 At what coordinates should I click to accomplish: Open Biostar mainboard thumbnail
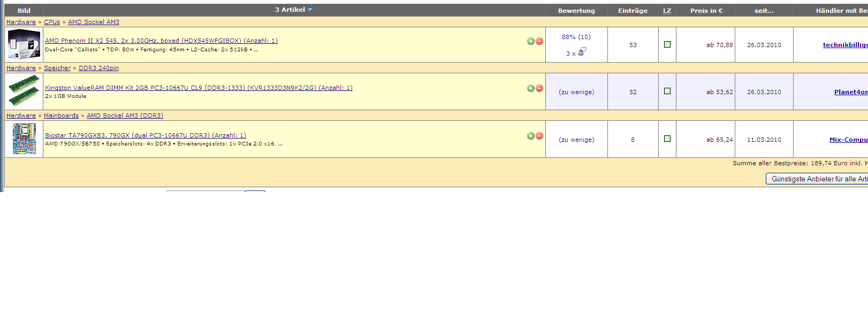(x=24, y=139)
